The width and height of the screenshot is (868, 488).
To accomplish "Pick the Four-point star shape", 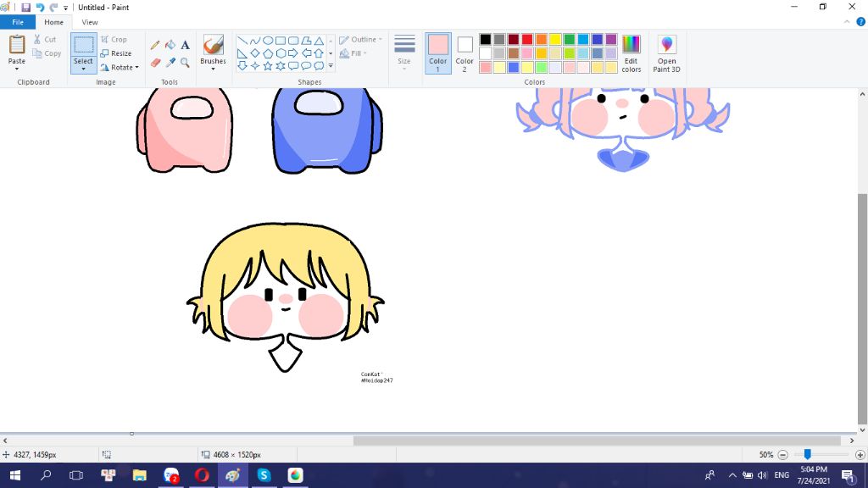I will (x=255, y=66).
